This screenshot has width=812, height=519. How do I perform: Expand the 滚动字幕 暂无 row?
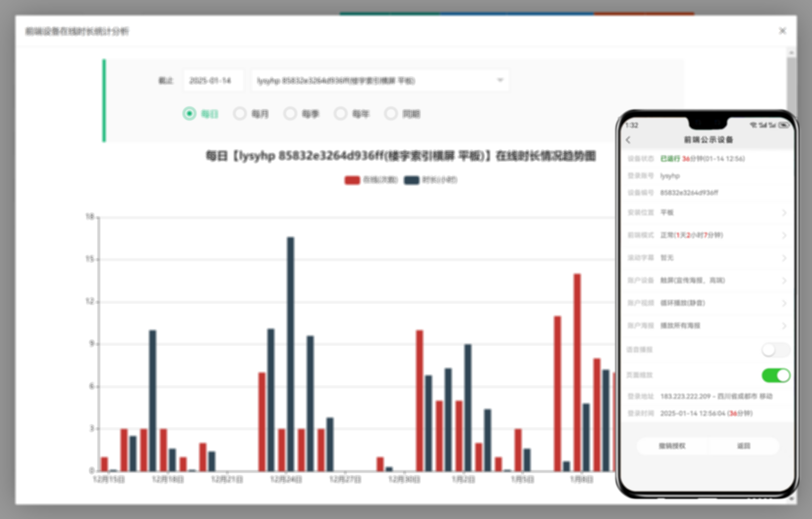point(784,258)
